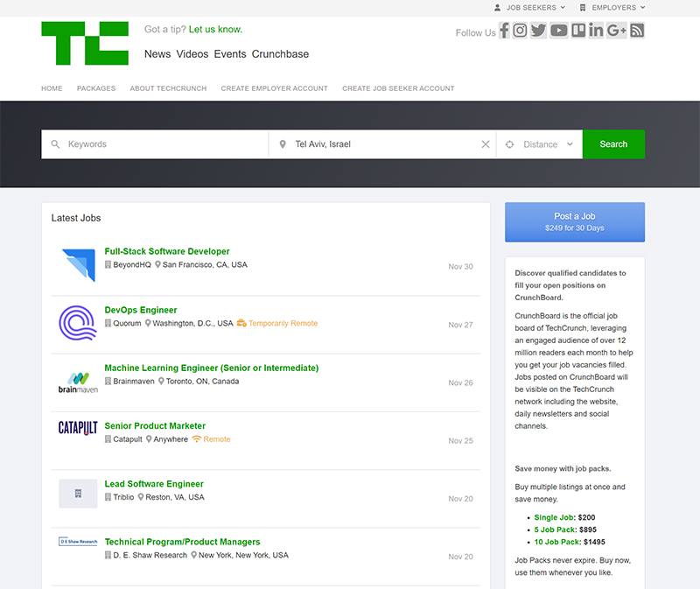The height and width of the screenshot is (589, 700).
Task: Open the DevOps Engineer job listing
Action: pos(141,310)
